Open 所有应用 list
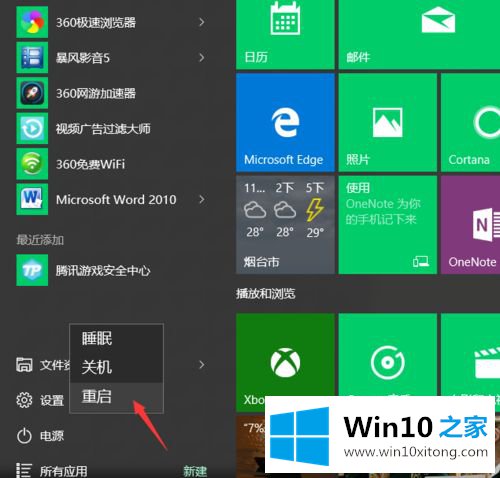Screen dimensions: 500x478 point(63,471)
